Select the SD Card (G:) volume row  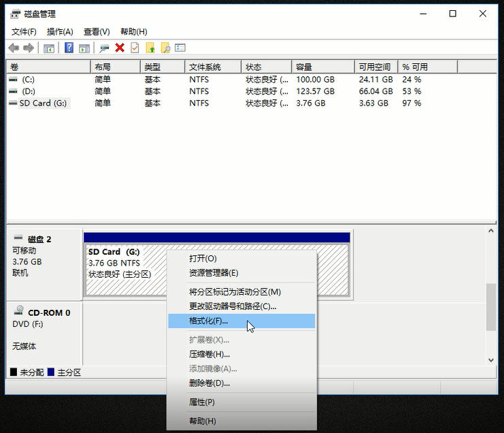(44, 103)
